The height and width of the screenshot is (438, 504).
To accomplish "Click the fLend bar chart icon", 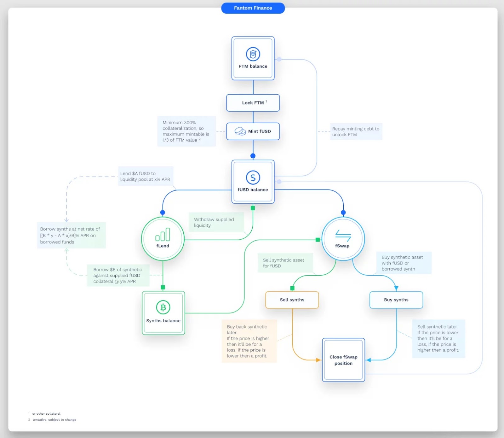I will [x=163, y=235].
